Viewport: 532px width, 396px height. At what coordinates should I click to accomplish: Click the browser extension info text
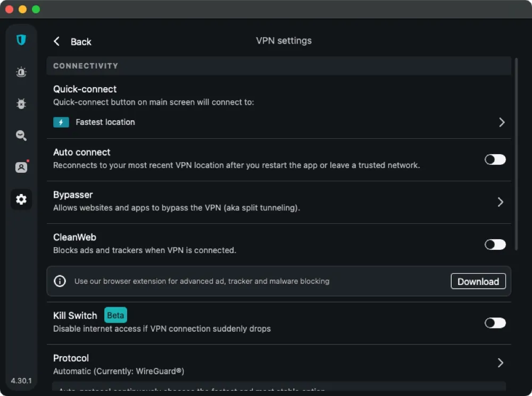coord(202,281)
